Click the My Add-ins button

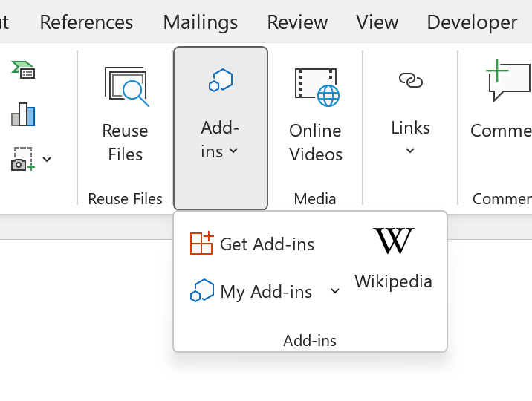tap(253, 292)
